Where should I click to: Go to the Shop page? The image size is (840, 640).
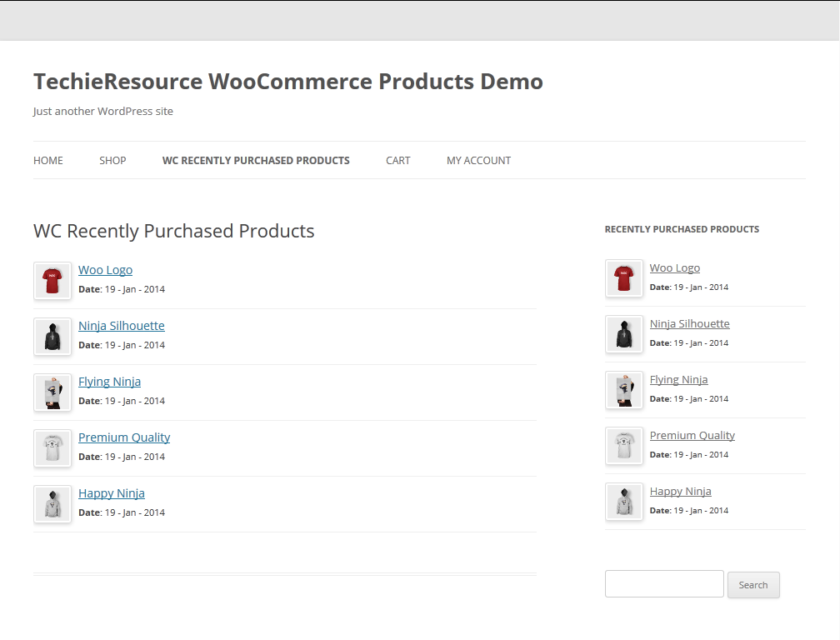tap(112, 161)
